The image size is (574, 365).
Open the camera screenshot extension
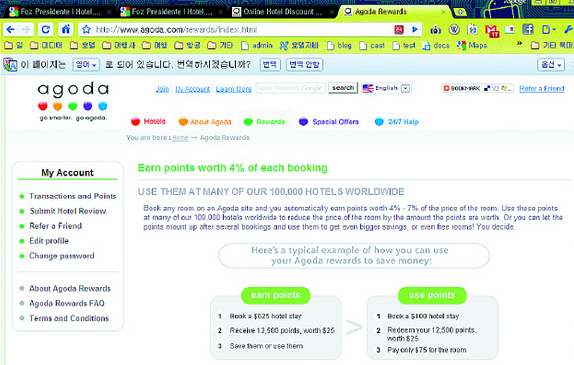coord(436,30)
